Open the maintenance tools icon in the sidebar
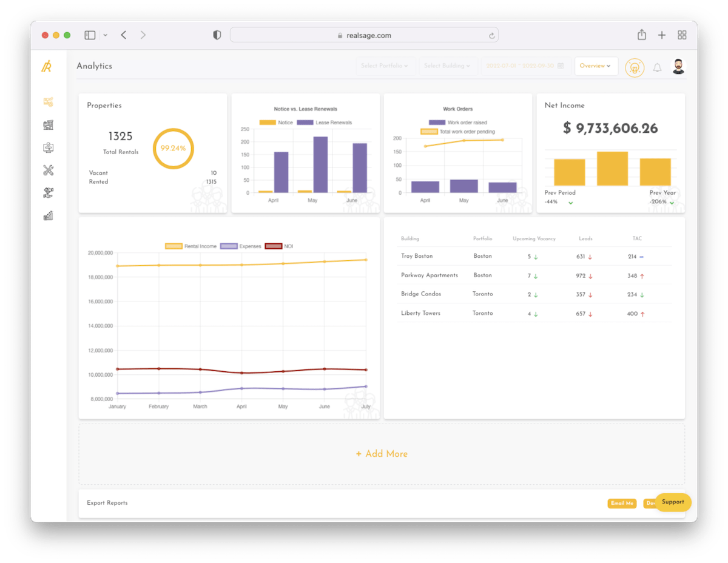The height and width of the screenshot is (563, 728). coord(49,170)
